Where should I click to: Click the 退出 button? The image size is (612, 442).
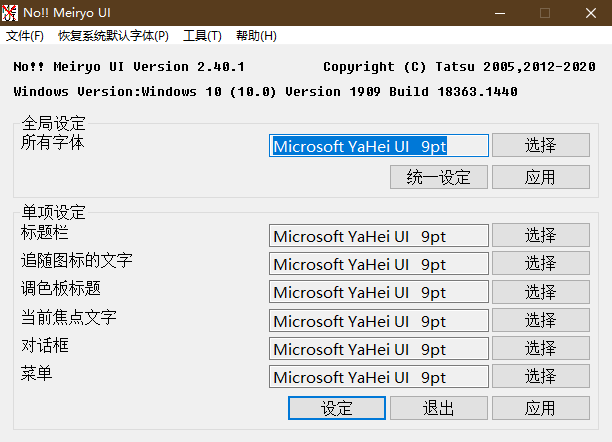pyautogui.click(x=439, y=408)
